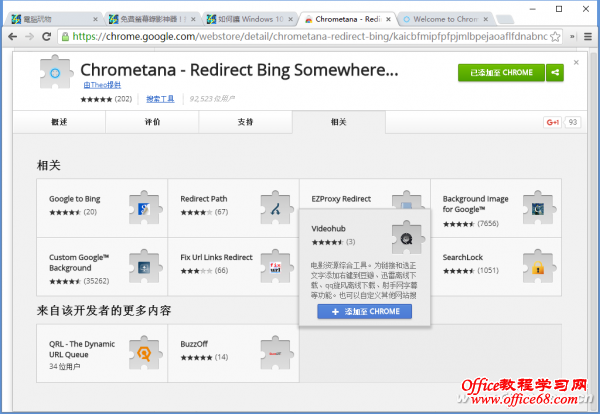The width and height of the screenshot is (600, 414).
Task: Add Videohub to Chrome with the blue button
Action: pos(365,311)
